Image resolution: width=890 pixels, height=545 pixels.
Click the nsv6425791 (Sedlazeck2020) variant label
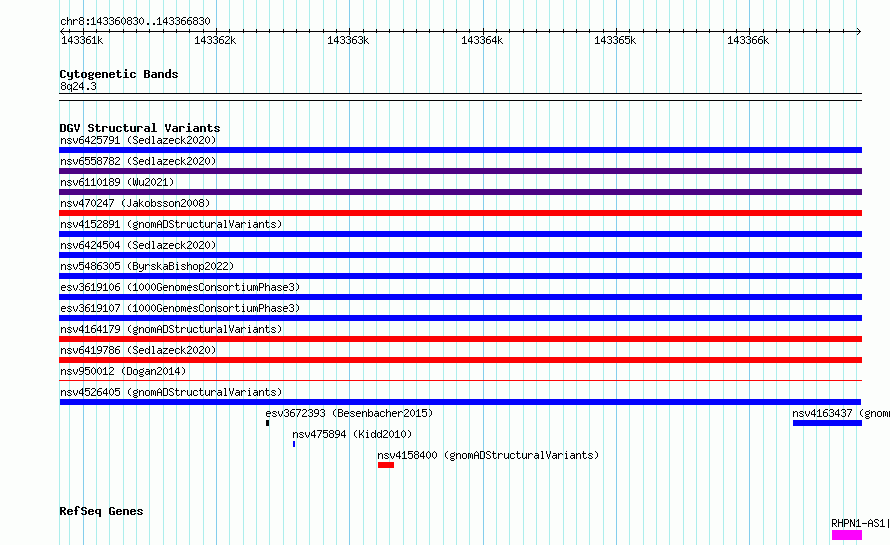click(x=138, y=140)
